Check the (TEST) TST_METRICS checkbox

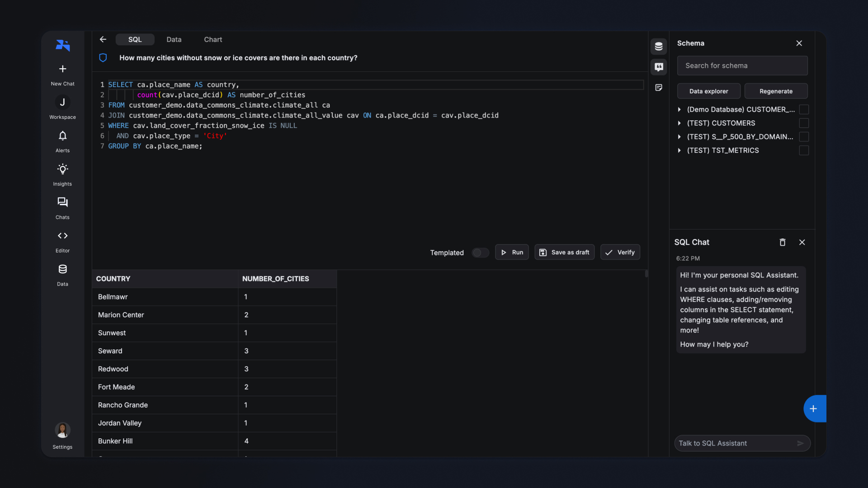tap(804, 150)
